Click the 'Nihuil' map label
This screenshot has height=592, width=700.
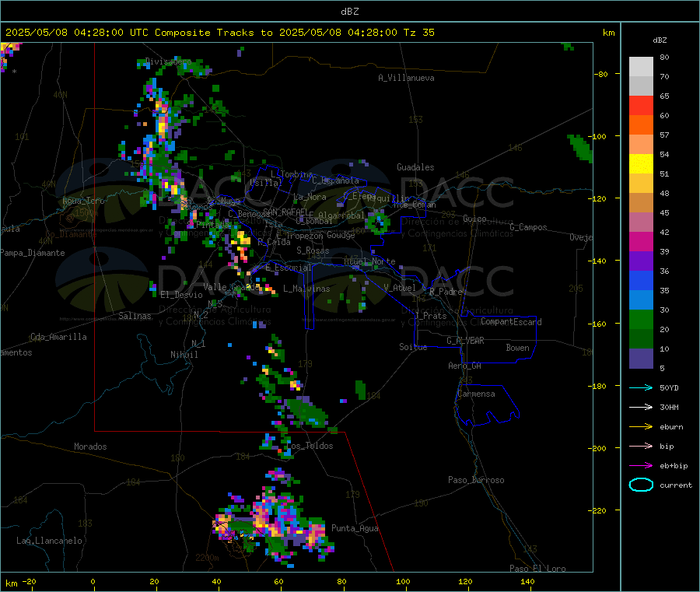184,355
